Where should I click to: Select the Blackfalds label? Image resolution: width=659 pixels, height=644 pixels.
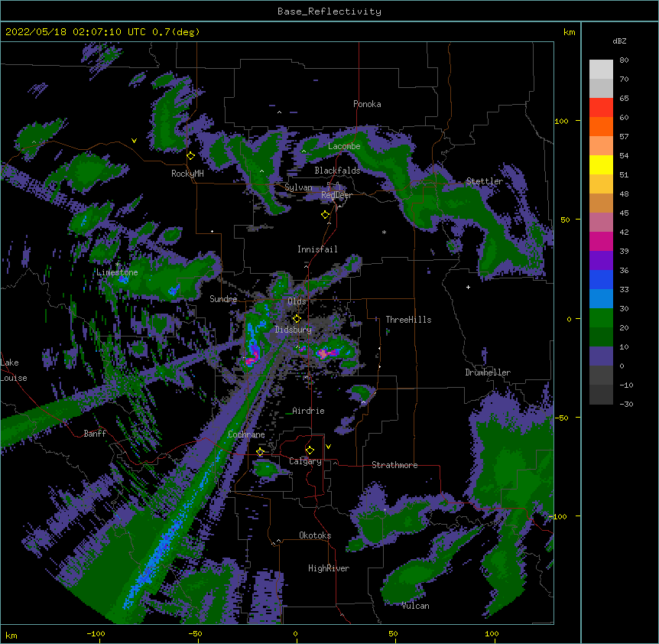click(x=337, y=171)
